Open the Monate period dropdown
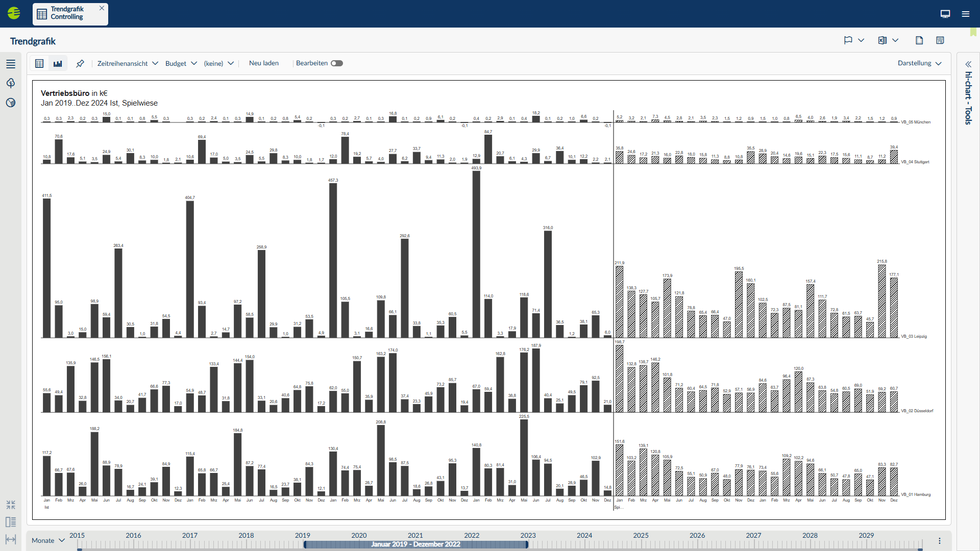Viewport: 980px width, 551px height. (x=48, y=540)
